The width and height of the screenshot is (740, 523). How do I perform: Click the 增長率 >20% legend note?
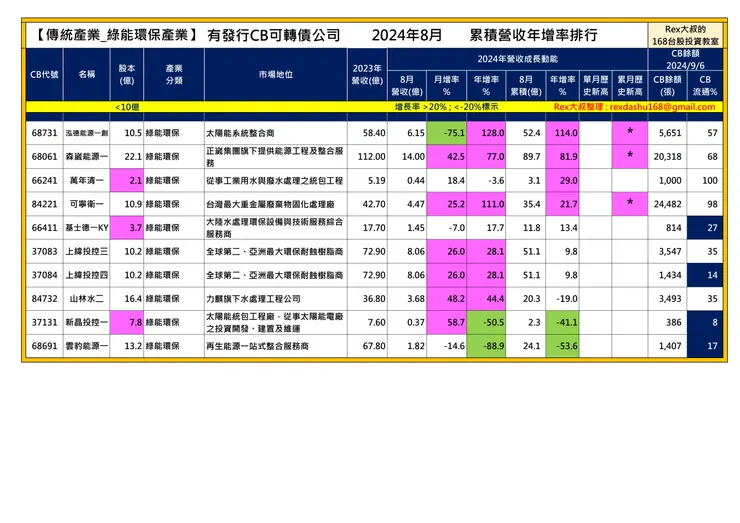[446, 107]
